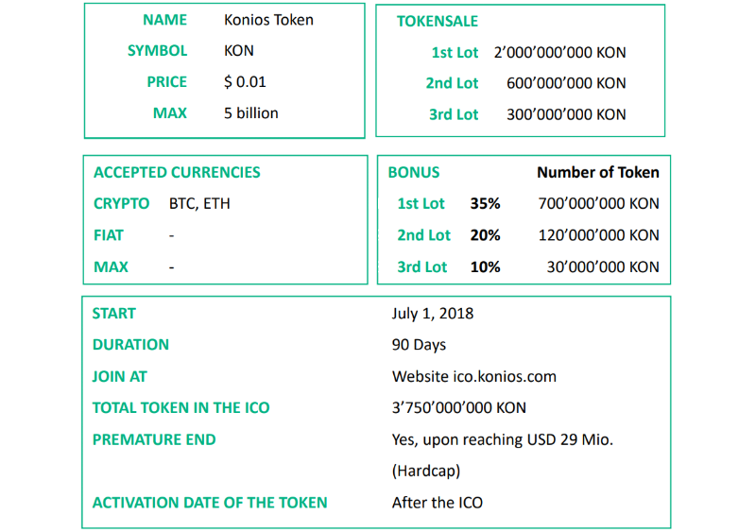756x532 pixels.
Task: Select the BTC, ETH crypto value
Action: [x=199, y=203]
